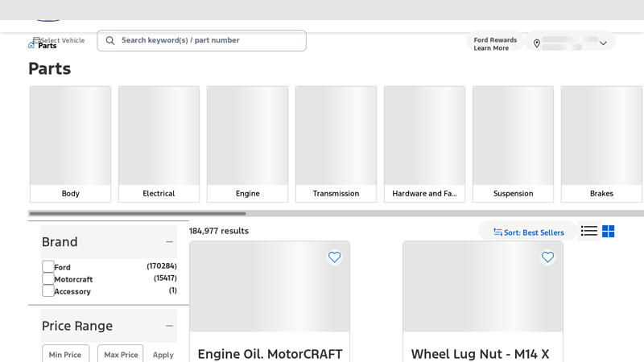Click the Select Vehicle button
The image size is (644, 362).
click(58, 39)
